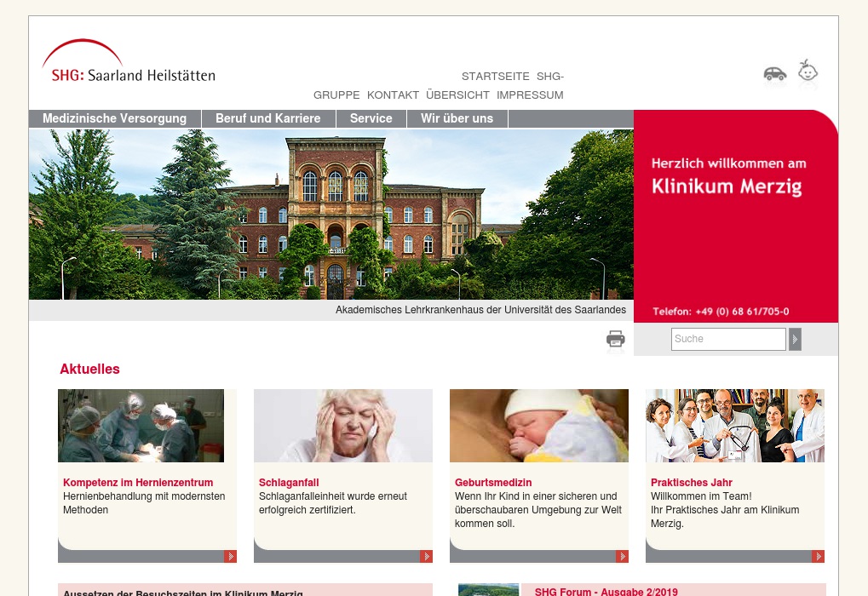Go to the STARTSEITE link
This screenshot has width=868, height=596.
(495, 77)
